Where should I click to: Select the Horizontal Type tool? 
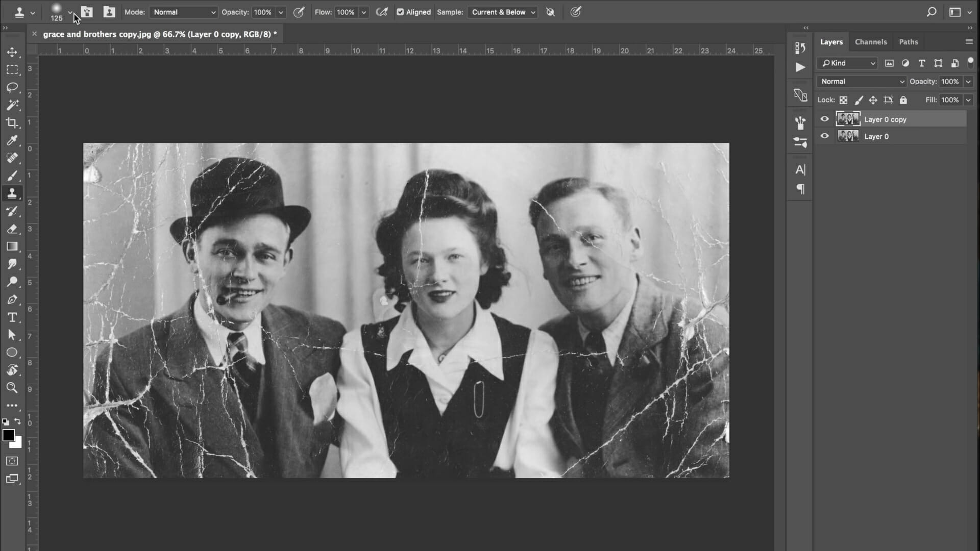point(12,317)
